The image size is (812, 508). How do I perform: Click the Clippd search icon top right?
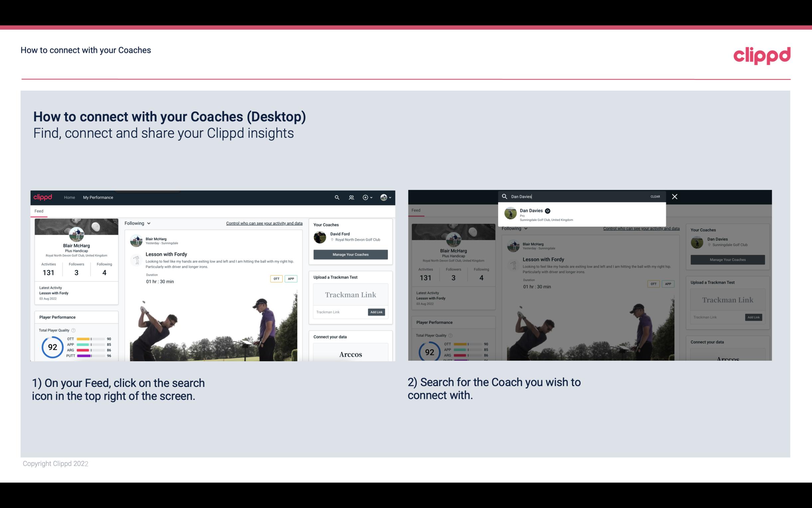(x=336, y=197)
